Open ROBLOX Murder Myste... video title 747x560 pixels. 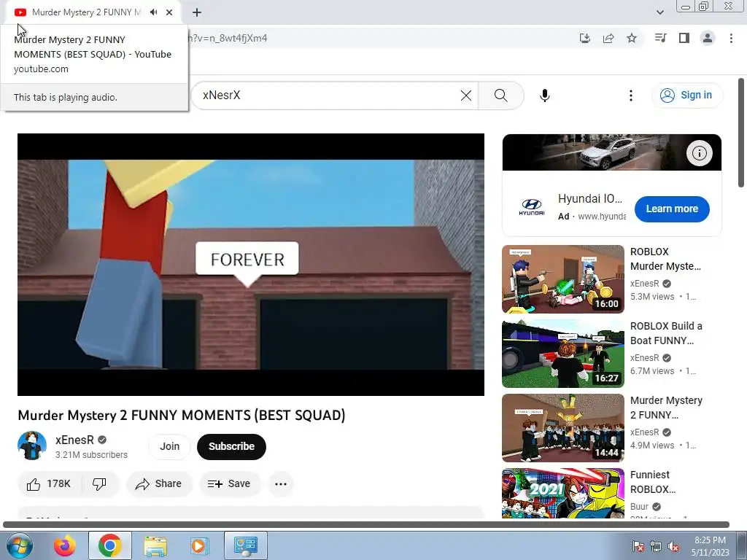tap(665, 259)
